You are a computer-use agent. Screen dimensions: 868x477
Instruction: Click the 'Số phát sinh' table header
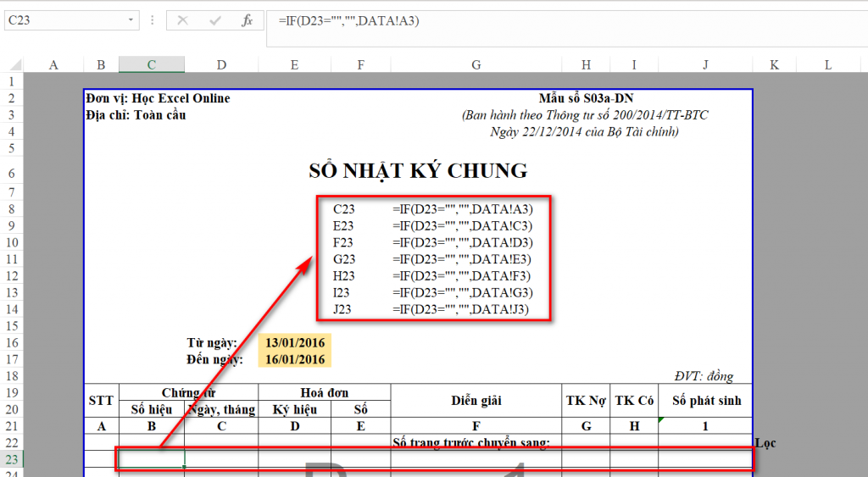(706, 401)
